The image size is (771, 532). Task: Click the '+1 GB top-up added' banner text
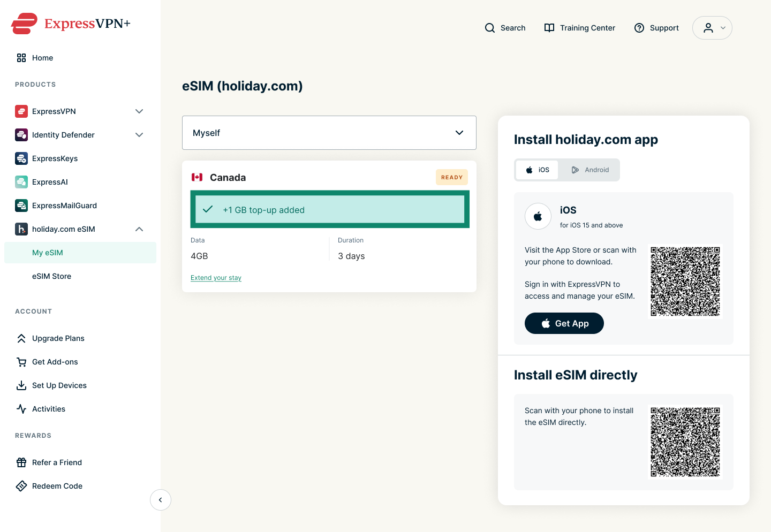pyautogui.click(x=263, y=210)
